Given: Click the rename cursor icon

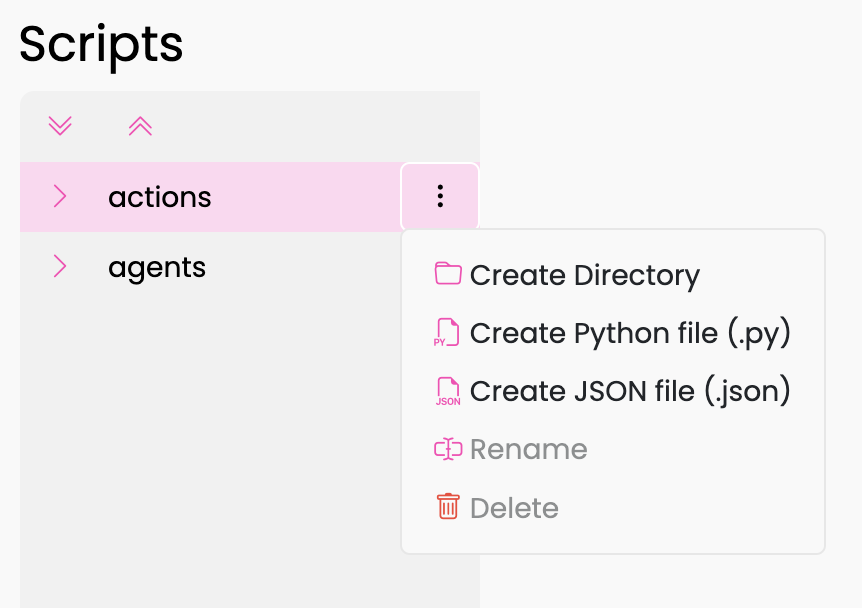Looking at the screenshot, I should (x=448, y=449).
